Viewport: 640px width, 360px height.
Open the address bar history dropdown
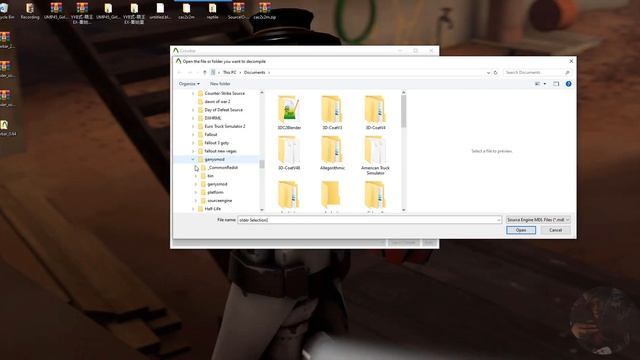point(488,72)
